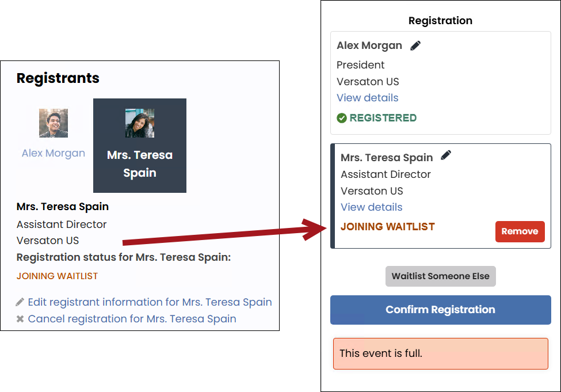561x392 pixels.
Task: Click the This event is full alert
Action: click(x=440, y=353)
